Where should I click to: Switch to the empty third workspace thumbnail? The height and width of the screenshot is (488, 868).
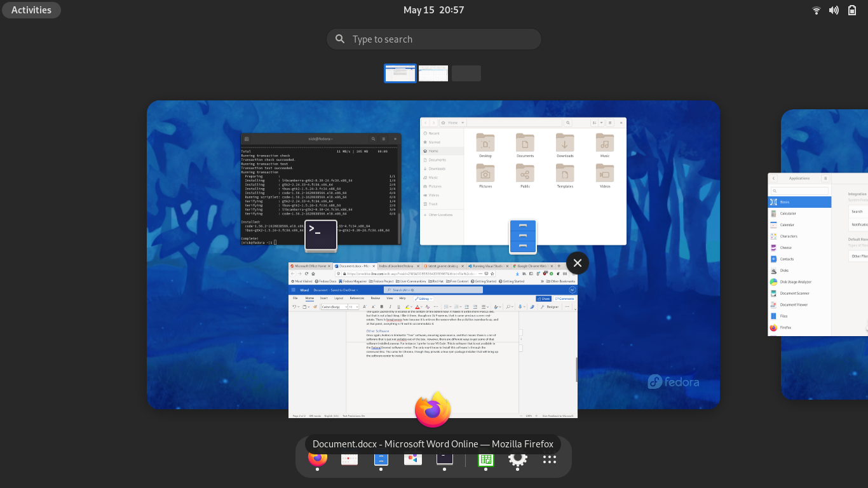pyautogui.click(x=466, y=74)
